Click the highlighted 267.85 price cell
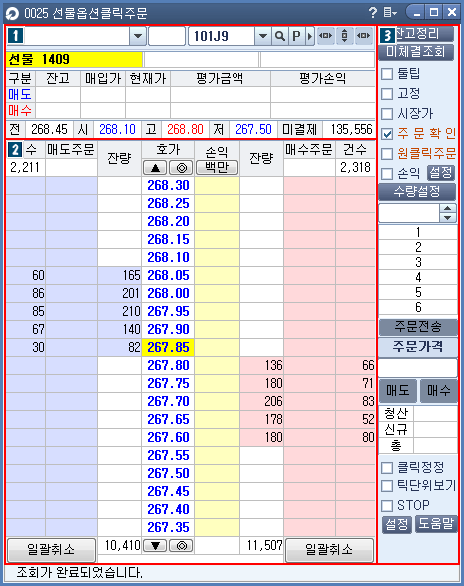 coord(168,347)
